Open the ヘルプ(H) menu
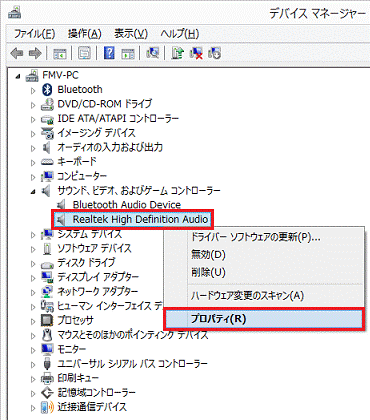Image resolution: width=370 pixels, height=420 pixels. (180, 33)
